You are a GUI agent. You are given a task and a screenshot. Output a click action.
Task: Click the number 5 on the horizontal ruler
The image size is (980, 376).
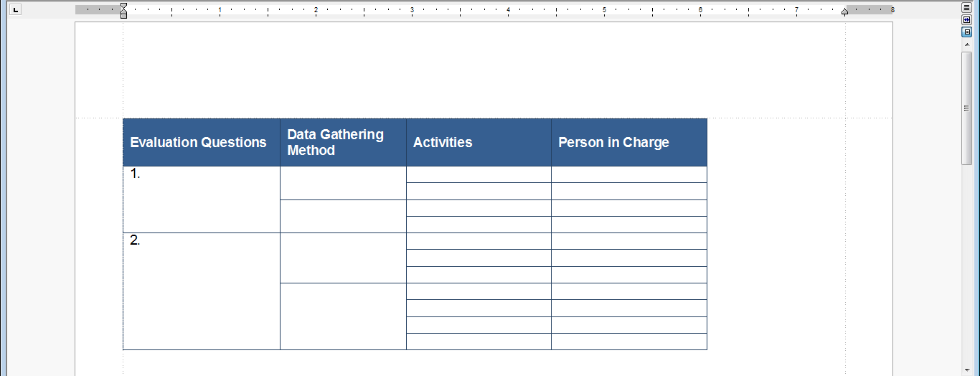(604, 10)
